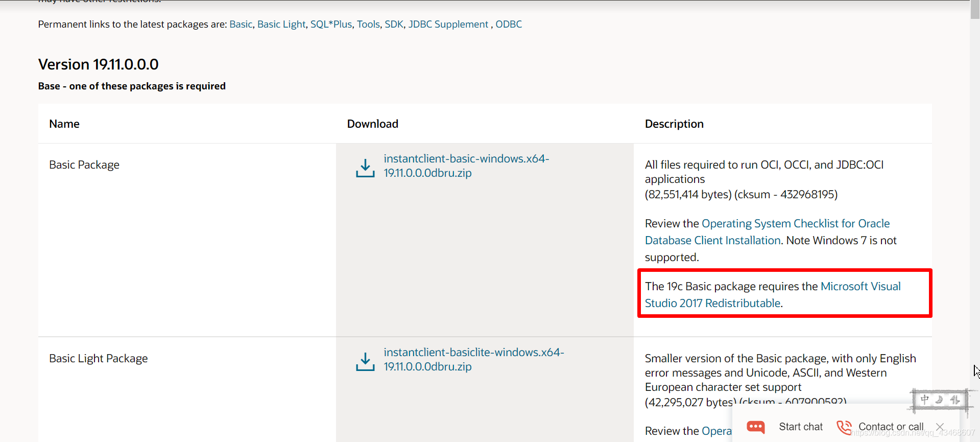The width and height of the screenshot is (980, 442).
Task: Open the SDK permanent link
Action: click(394, 24)
